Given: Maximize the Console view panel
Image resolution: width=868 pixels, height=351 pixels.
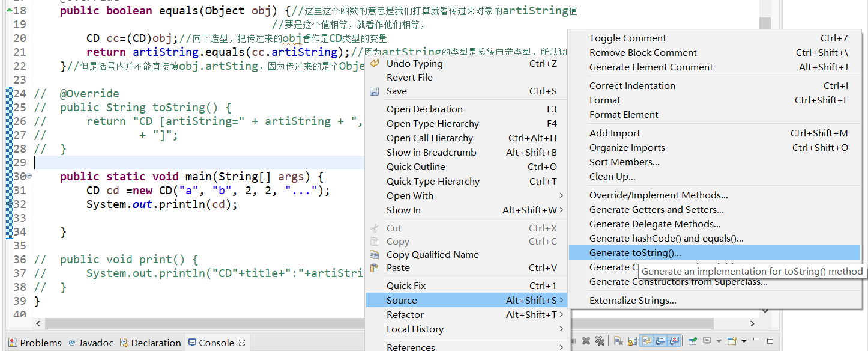Looking at the screenshot, I should 770,341.
